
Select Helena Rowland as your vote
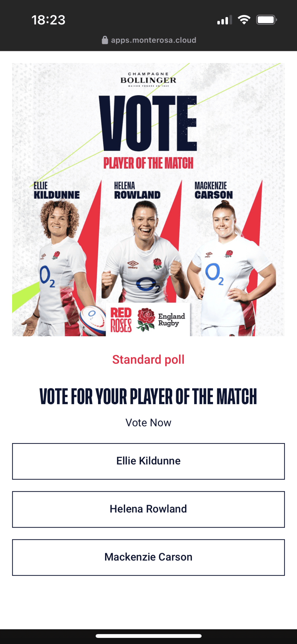(148, 509)
